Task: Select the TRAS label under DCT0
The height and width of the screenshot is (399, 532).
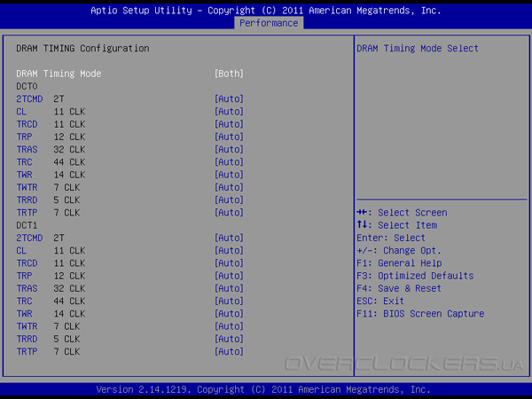Action: point(27,149)
